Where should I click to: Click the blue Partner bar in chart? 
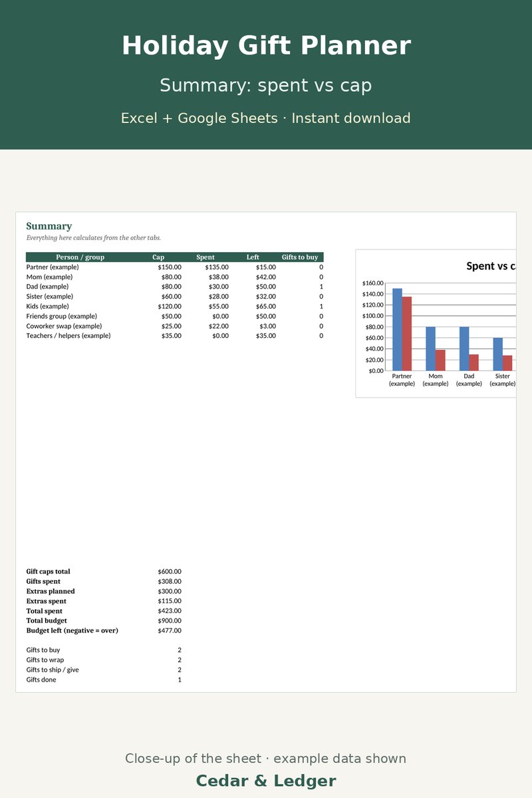click(x=397, y=329)
